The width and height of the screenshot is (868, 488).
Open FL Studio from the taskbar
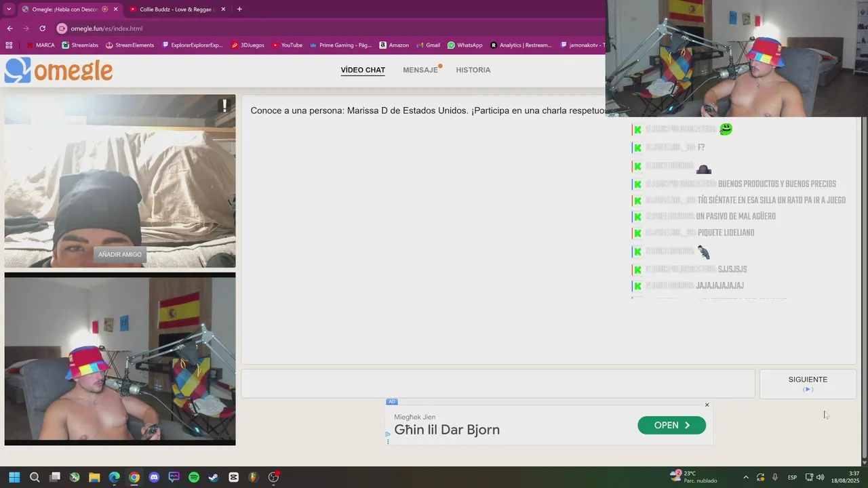(x=254, y=477)
